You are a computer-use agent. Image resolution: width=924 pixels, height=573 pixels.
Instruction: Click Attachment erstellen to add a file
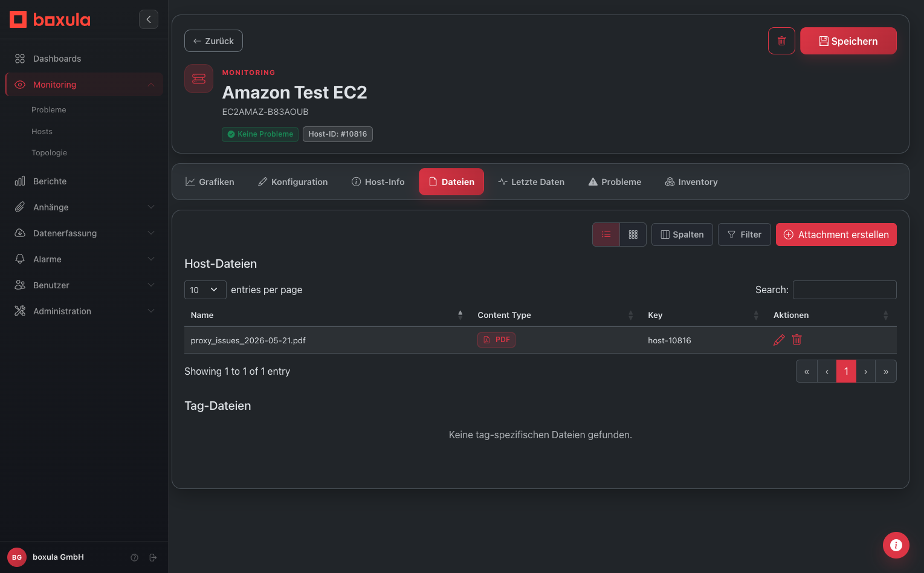pos(836,235)
